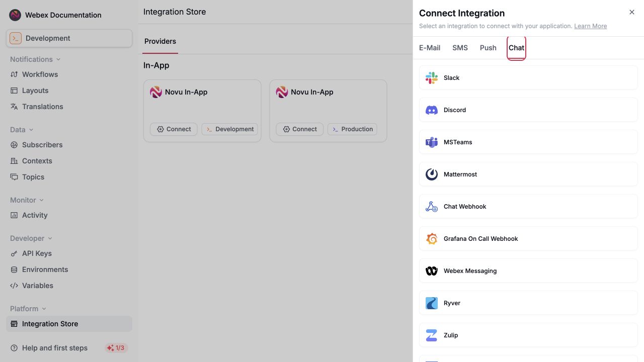Click the Webex Messaging logo icon
This screenshot has width=644, height=362.
(432, 271)
